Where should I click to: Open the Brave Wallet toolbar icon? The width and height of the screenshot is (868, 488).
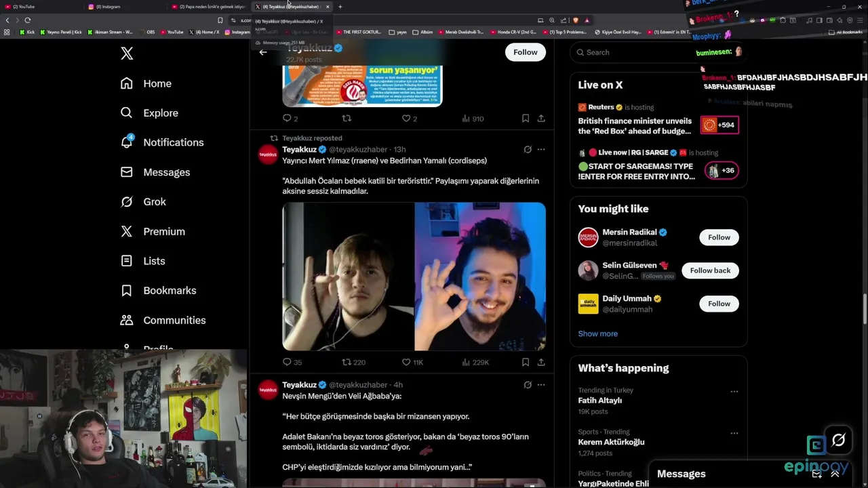830,20
